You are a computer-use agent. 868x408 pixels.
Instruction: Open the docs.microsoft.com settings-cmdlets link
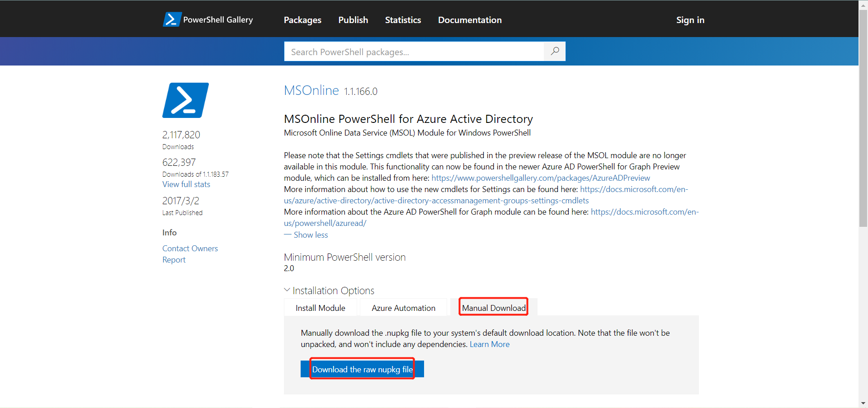pyautogui.click(x=486, y=195)
